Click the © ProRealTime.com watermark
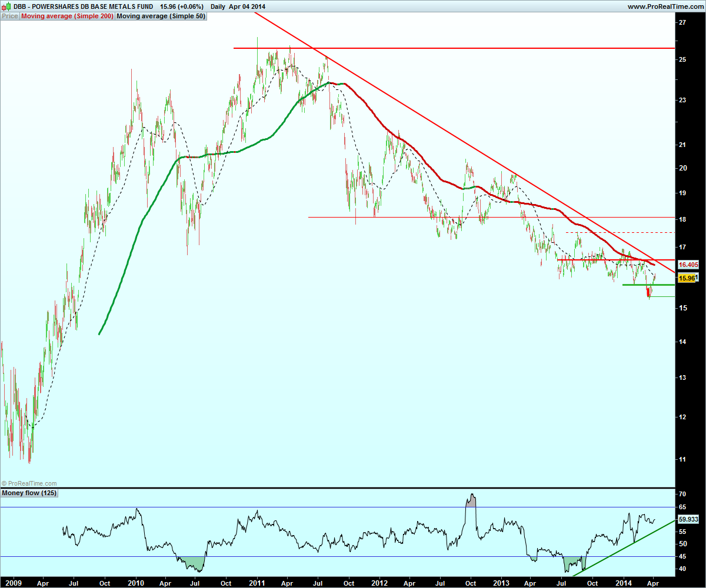706x588 pixels. click(29, 483)
